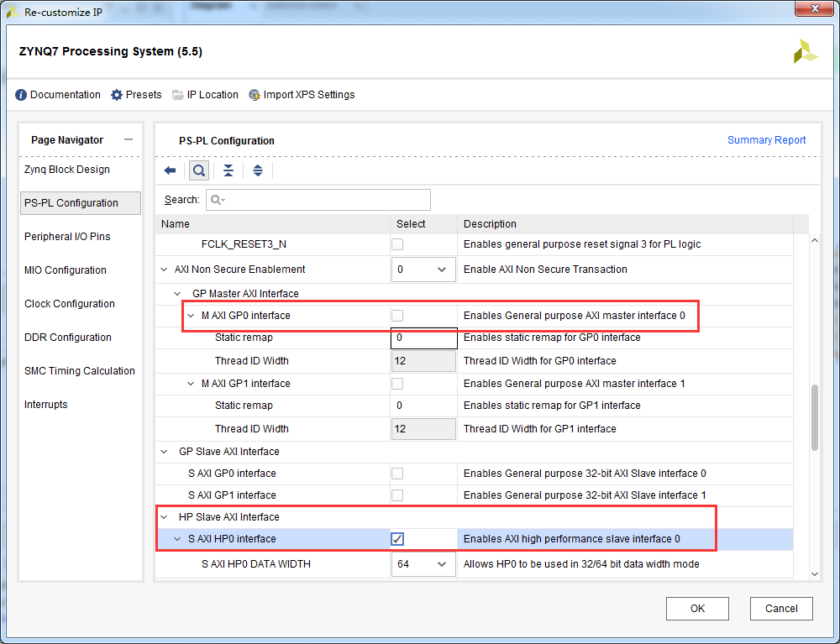
Task: Click the scrollbar up arrow
Action: (815, 241)
